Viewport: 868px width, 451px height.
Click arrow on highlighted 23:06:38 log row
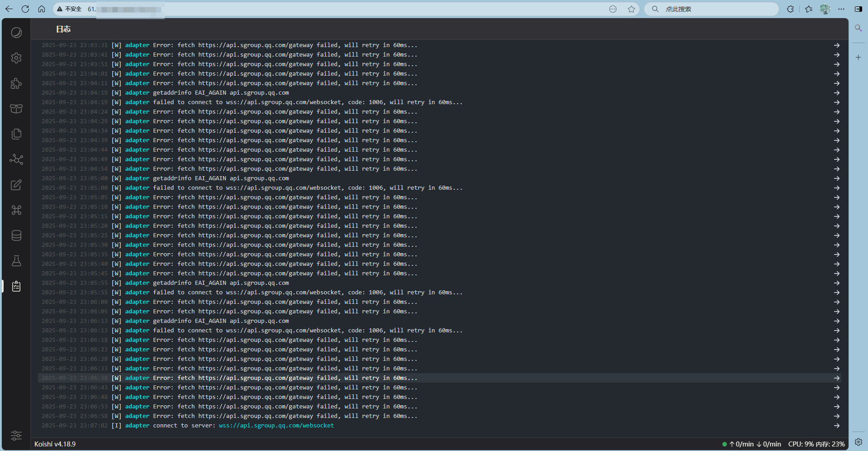pyautogui.click(x=836, y=378)
